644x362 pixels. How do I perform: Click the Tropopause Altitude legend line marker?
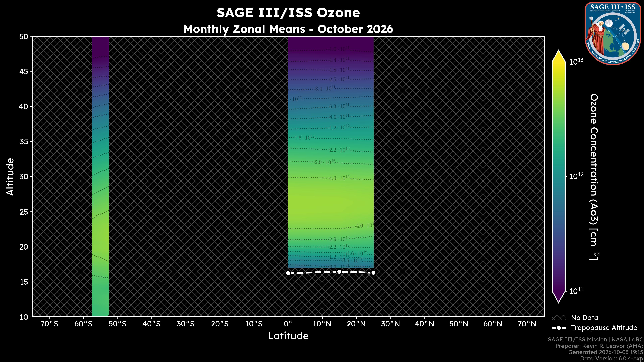[x=559, y=328]
